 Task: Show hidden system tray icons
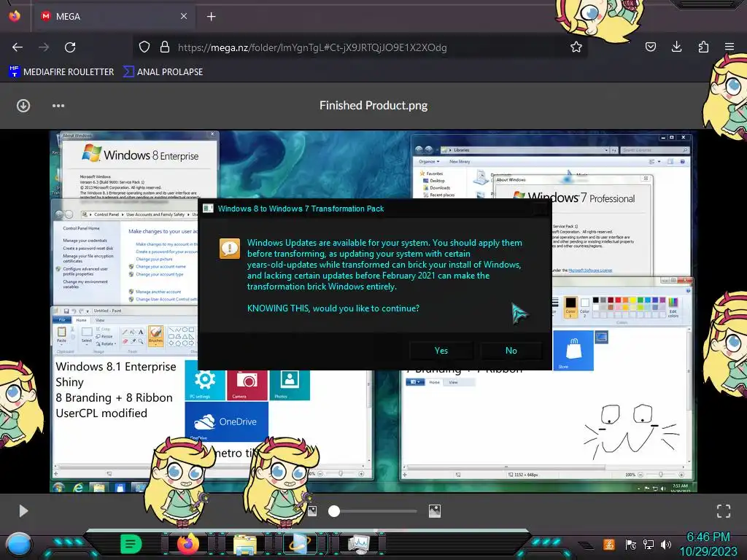coord(586,545)
